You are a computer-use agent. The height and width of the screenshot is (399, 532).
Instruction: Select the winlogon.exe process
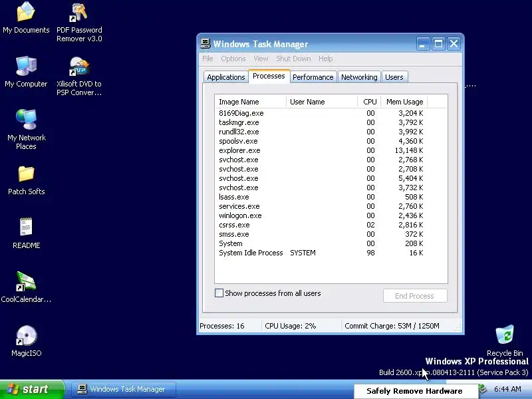pos(321,215)
